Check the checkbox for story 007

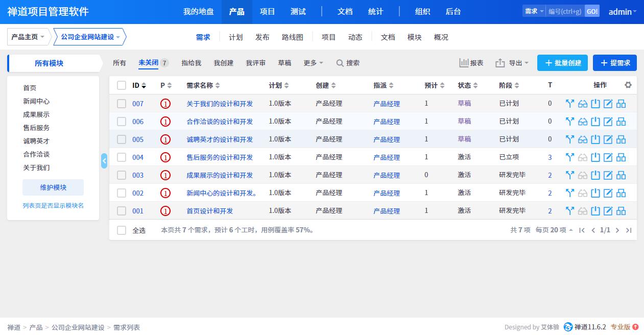tap(122, 104)
